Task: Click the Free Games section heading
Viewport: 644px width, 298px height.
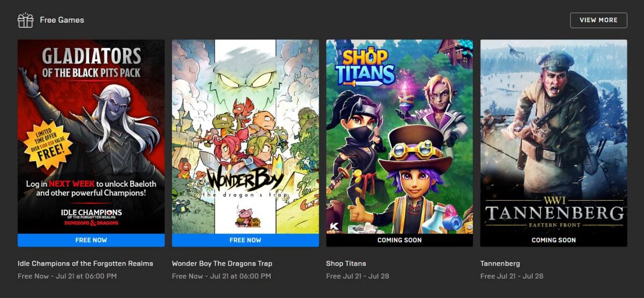Action: click(x=62, y=20)
